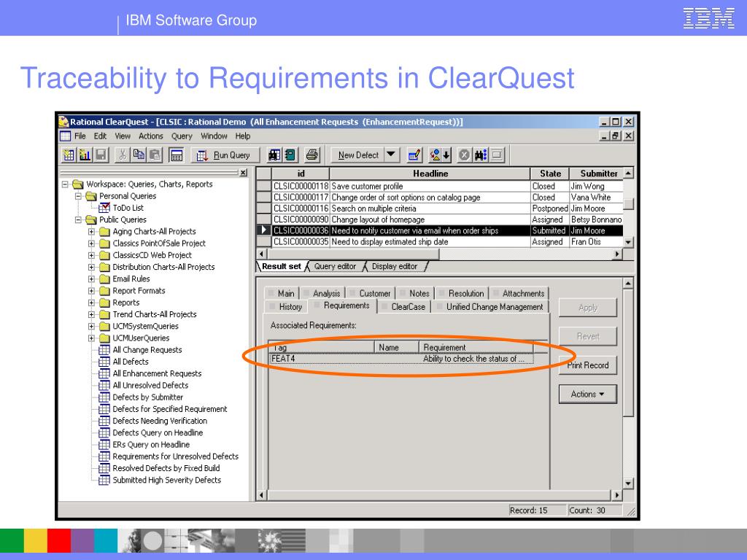Click the modify record pencil icon

(414, 155)
